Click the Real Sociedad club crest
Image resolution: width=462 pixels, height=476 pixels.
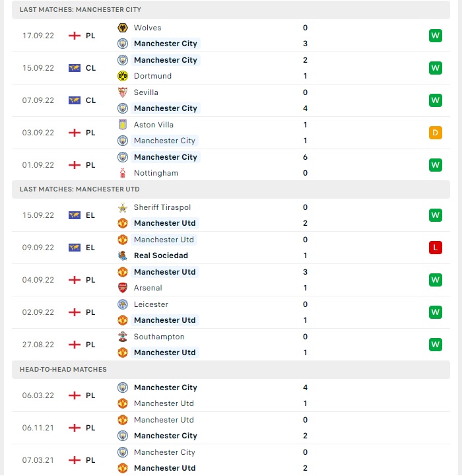coord(123,255)
